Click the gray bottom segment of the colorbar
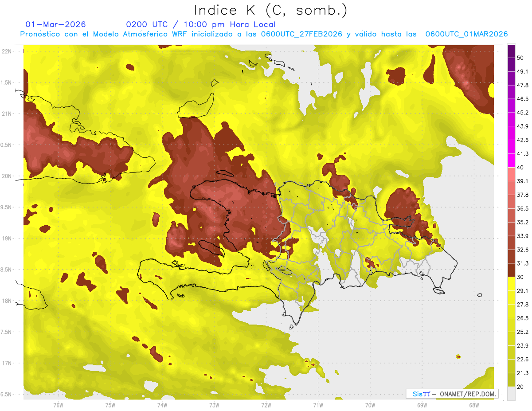This screenshot has width=532, height=411. tap(511, 394)
